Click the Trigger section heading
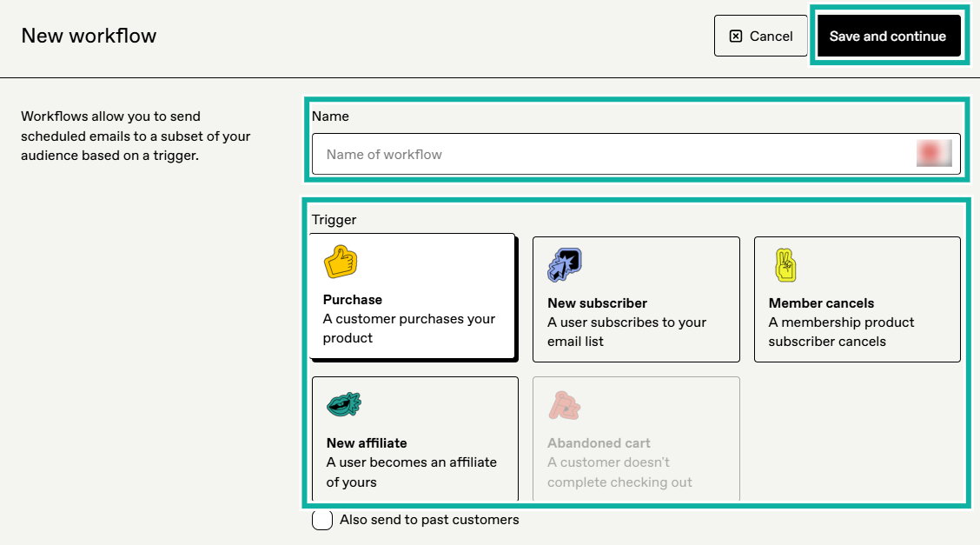This screenshot has width=980, height=545. tap(334, 219)
